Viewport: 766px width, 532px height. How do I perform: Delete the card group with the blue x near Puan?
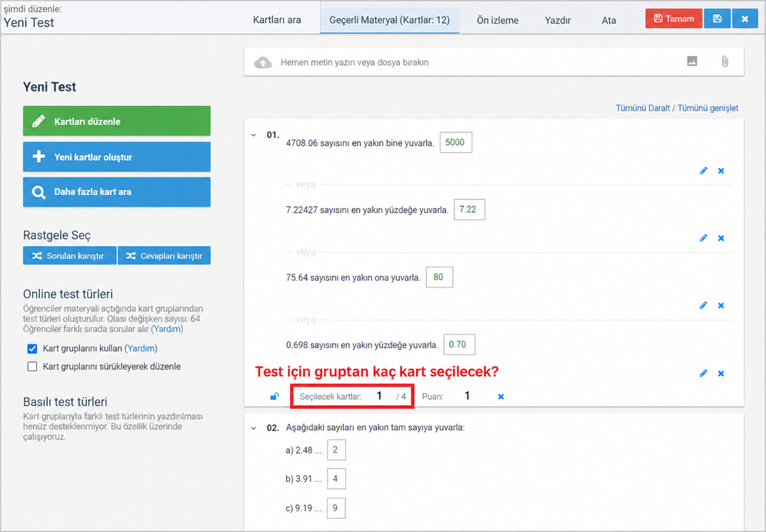point(501,397)
